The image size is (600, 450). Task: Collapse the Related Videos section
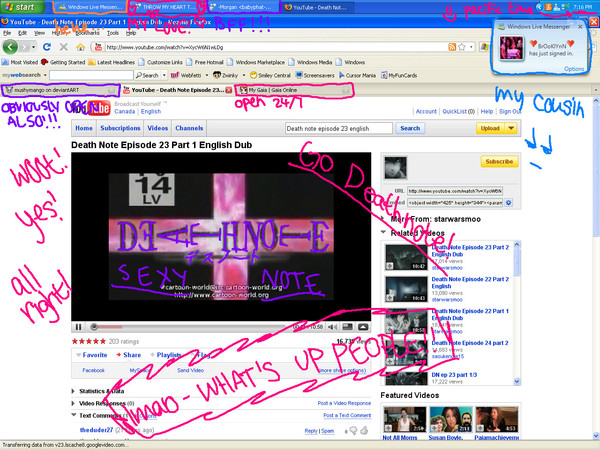point(384,233)
